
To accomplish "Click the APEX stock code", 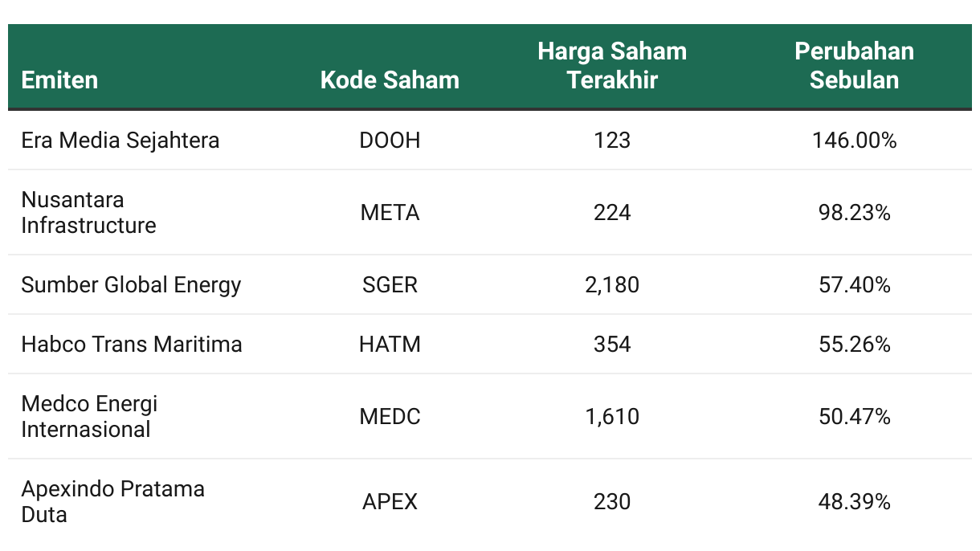I will (390, 502).
